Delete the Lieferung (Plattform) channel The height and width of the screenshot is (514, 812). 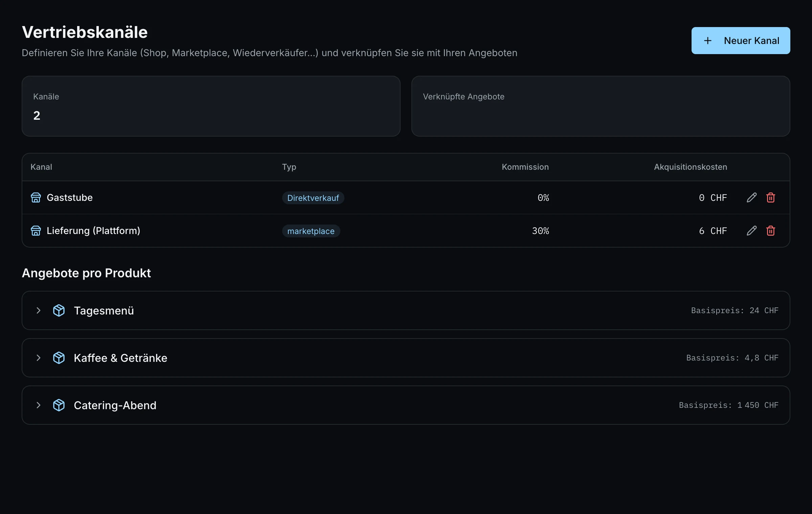[x=771, y=231]
